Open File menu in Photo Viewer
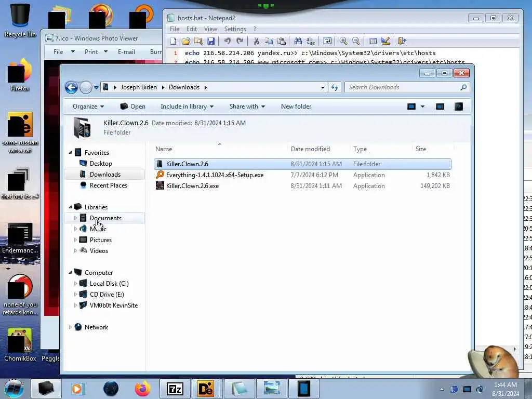Screen dimensions: 532x399 [x=64, y=52]
